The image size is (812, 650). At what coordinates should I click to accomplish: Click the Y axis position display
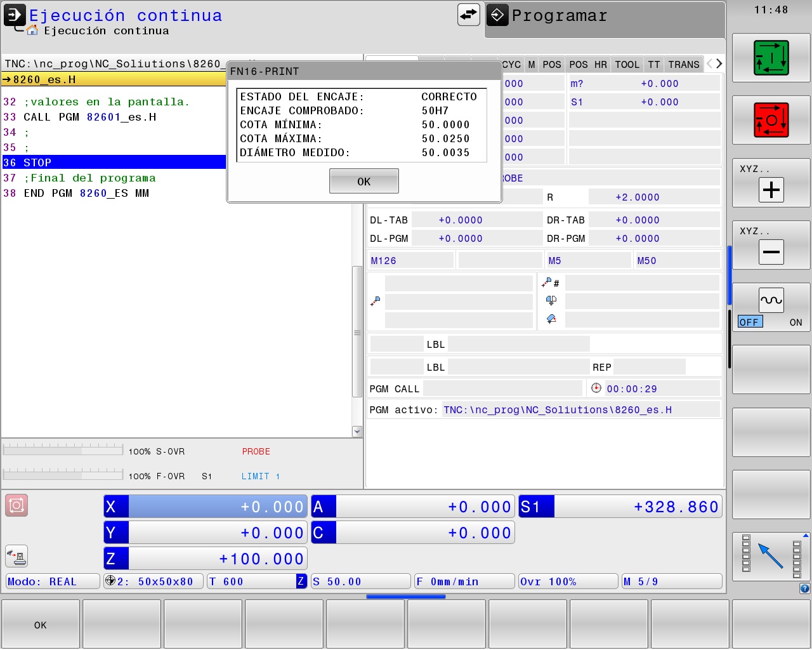click(206, 533)
